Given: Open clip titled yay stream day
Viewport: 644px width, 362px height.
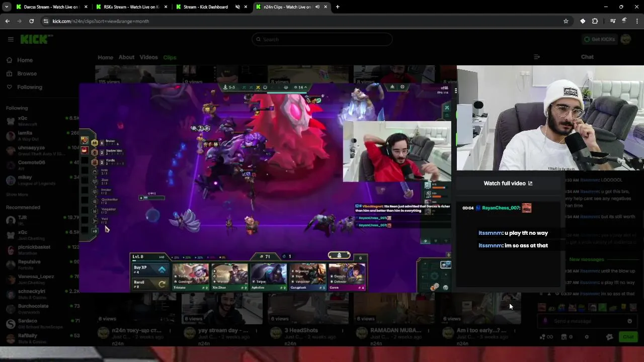Looking at the screenshot, I should pos(223,330).
